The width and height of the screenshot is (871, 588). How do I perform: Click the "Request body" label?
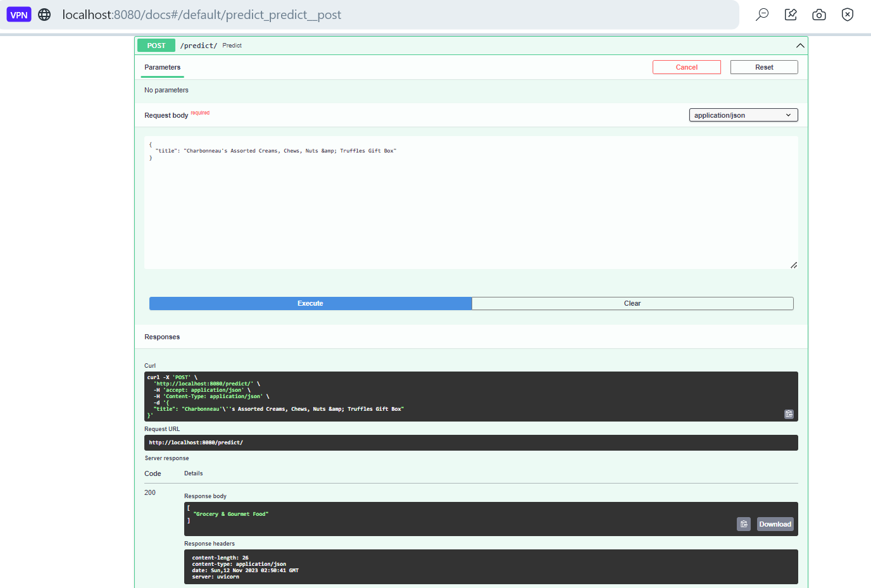[166, 115]
